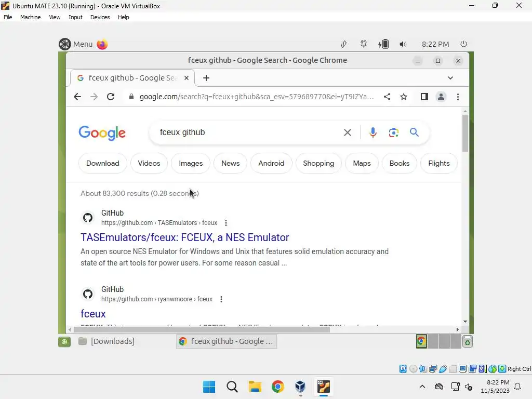The image size is (532, 399).
Task: Go back in Chrome
Action: pos(77,97)
